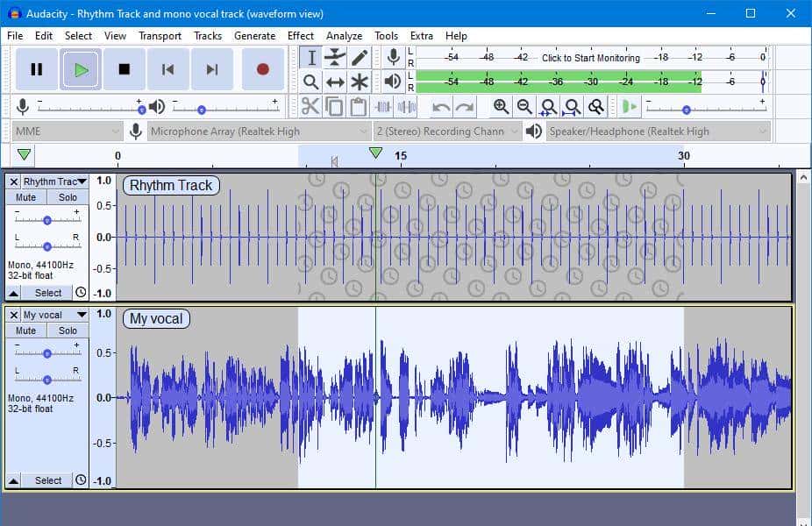Viewport: 812px width, 526px height.
Task: Collapse the My vocal track
Action: pos(11,480)
